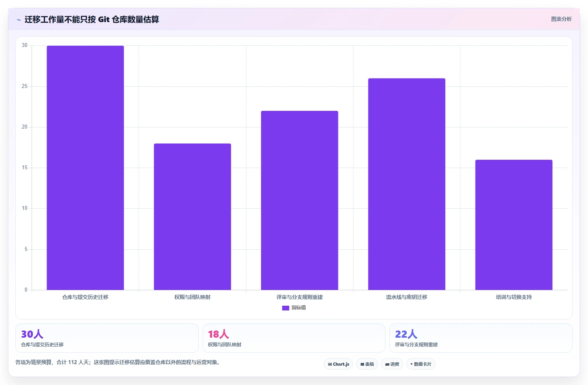588x385 pixels.
Task: Click the 图表分析 label in header
Action: (x=561, y=19)
